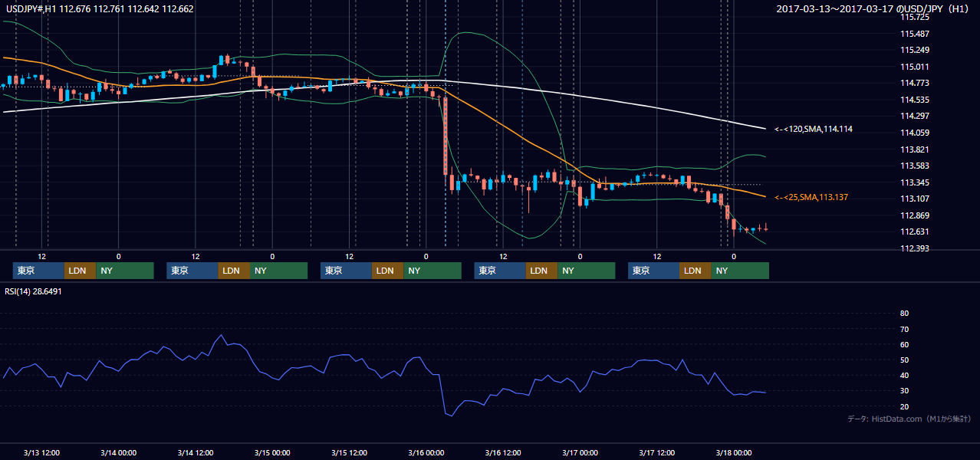980x460 pixels.
Task: Click the HistData.com data source note
Action: pyautogui.click(x=909, y=419)
